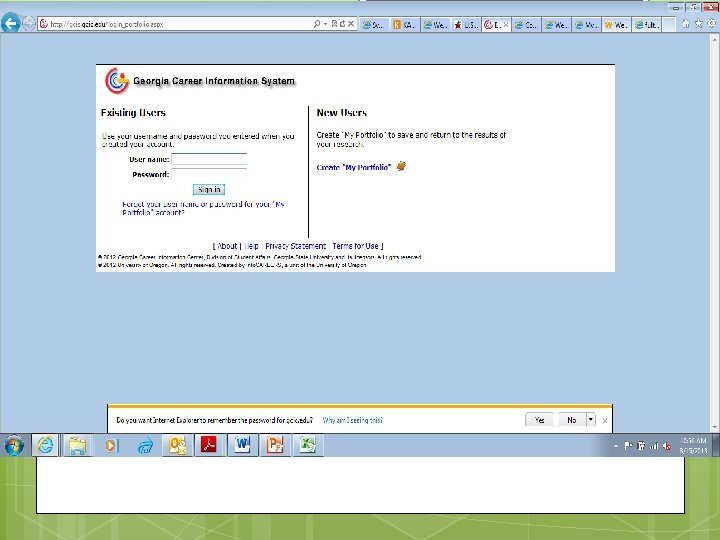Open the Privacy Statement footer link
The image size is (720, 540).
pos(295,246)
